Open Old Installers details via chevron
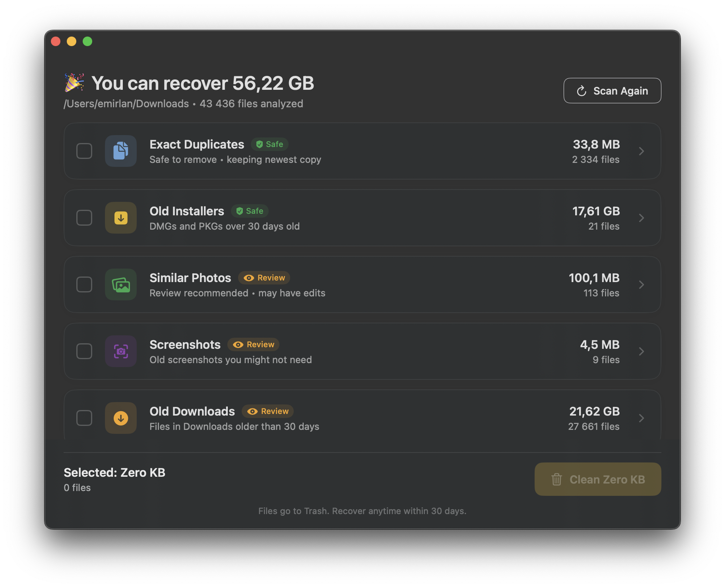Viewport: 725px width, 588px height. pyautogui.click(x=642, y=218)
